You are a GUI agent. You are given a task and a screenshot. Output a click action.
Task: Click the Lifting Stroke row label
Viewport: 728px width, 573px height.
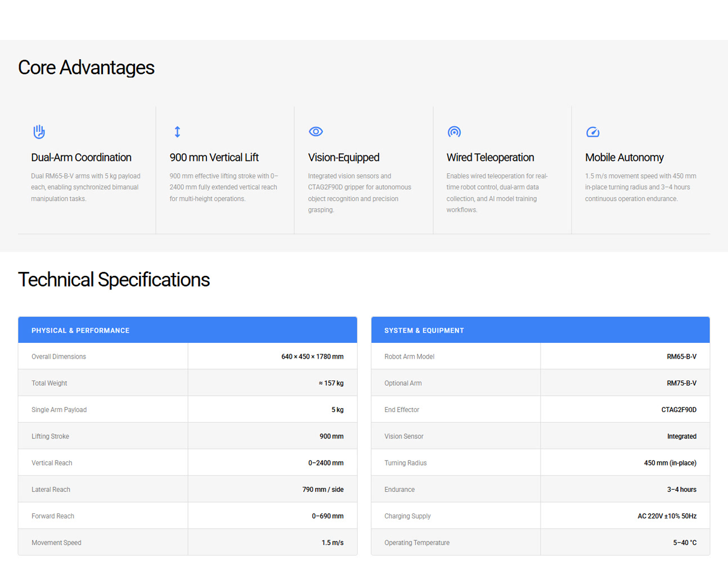[x=50, y=436]
